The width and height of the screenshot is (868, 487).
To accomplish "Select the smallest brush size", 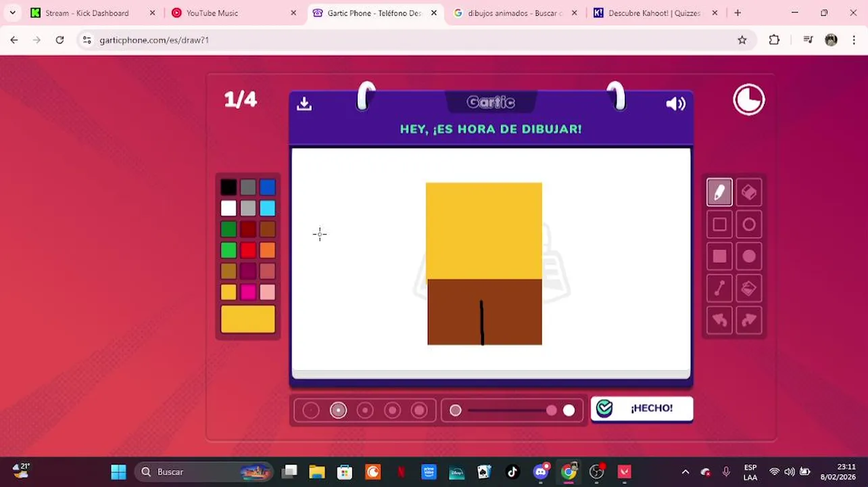I will (x=311, y=411).
